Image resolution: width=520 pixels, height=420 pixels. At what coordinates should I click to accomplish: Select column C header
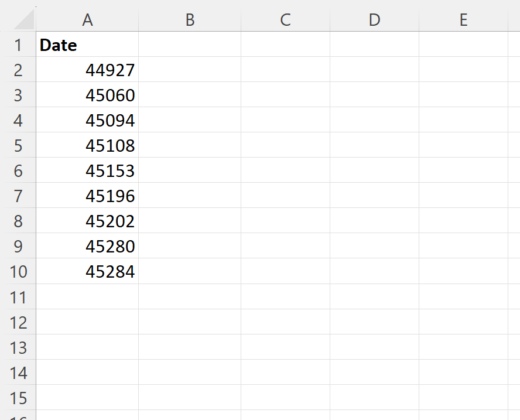pos(285,20)
